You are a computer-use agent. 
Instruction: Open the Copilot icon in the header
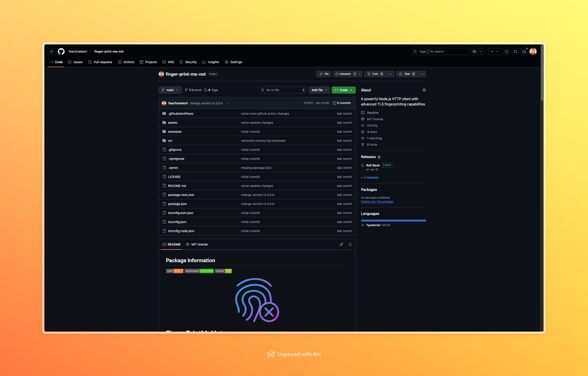474,51
